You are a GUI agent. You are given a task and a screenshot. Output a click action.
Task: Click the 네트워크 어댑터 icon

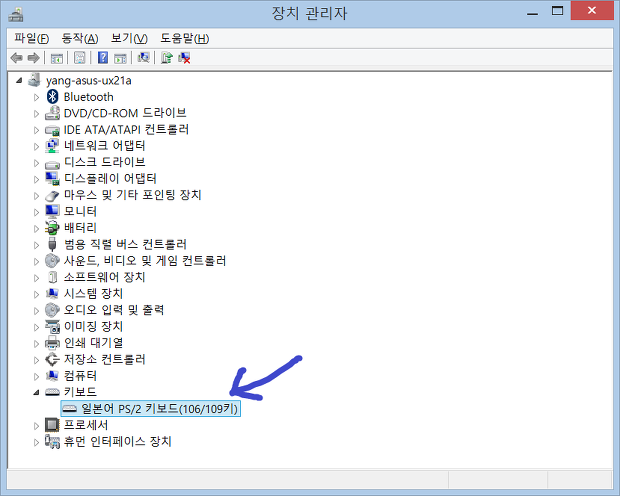click(52, 146)
